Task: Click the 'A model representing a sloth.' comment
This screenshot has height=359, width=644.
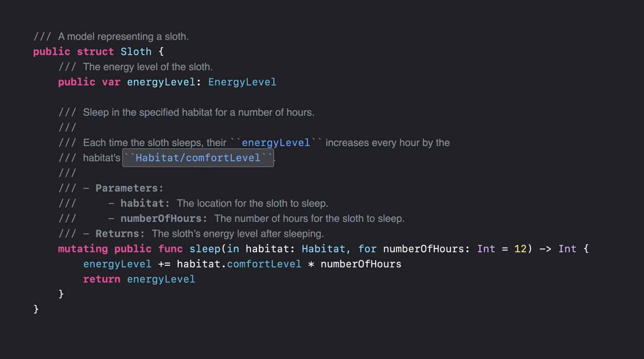Action: click(x=123, y=37)
